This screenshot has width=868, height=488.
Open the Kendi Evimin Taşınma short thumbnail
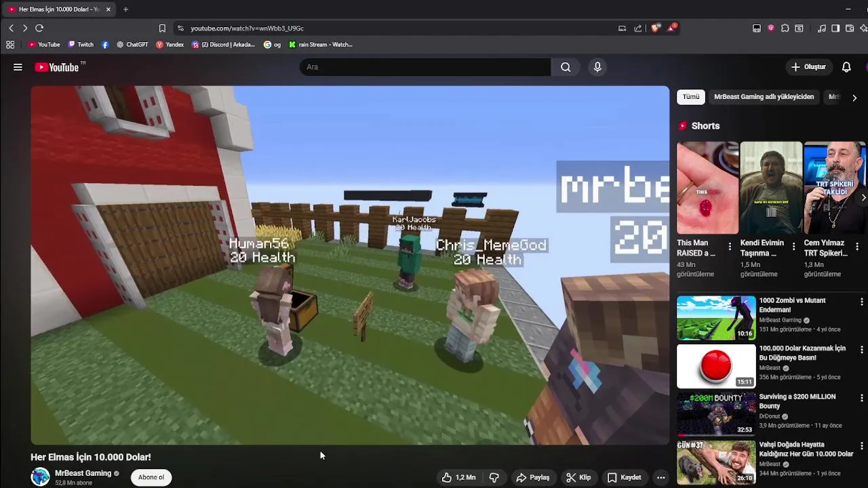[771, 188]
